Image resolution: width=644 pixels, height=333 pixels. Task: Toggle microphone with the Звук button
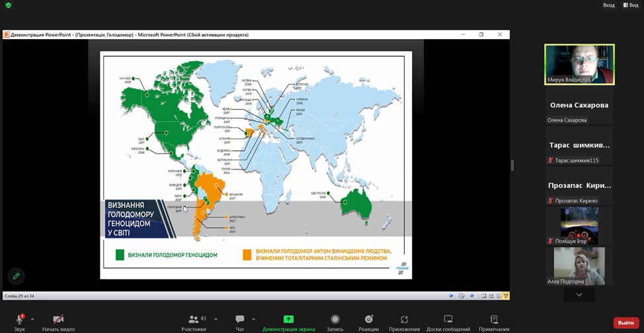(x=19, y=321)
